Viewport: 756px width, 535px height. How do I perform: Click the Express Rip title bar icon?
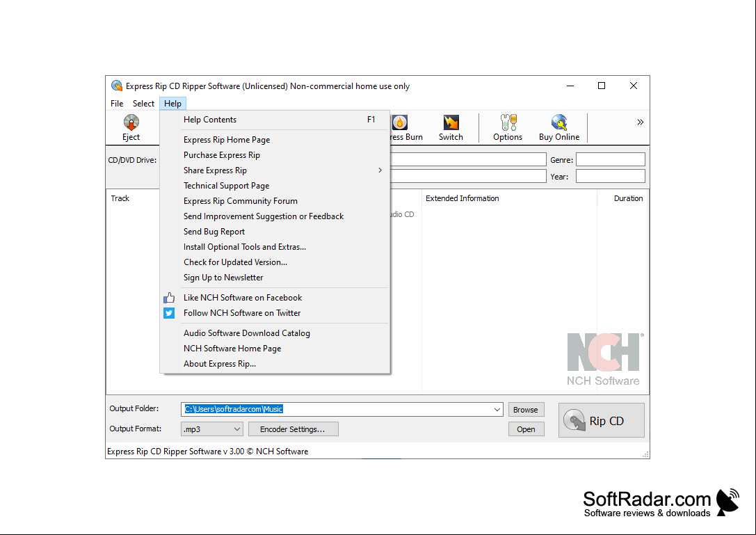(117, 86)
